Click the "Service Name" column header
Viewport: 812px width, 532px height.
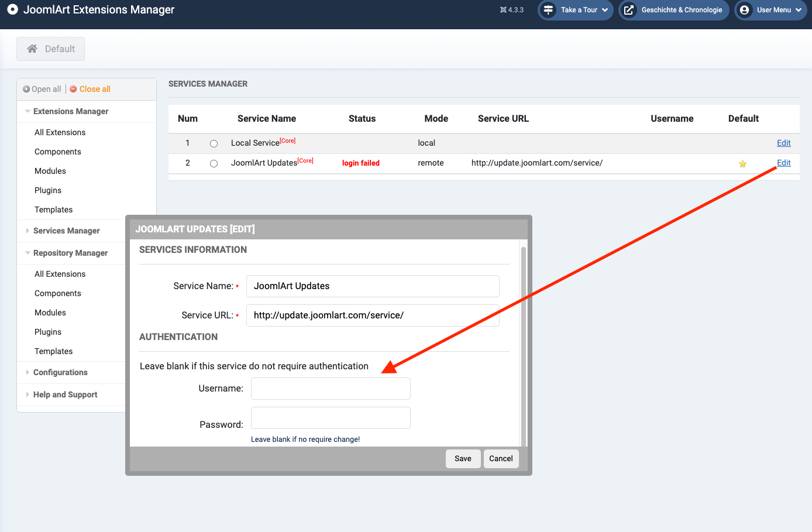267,118
